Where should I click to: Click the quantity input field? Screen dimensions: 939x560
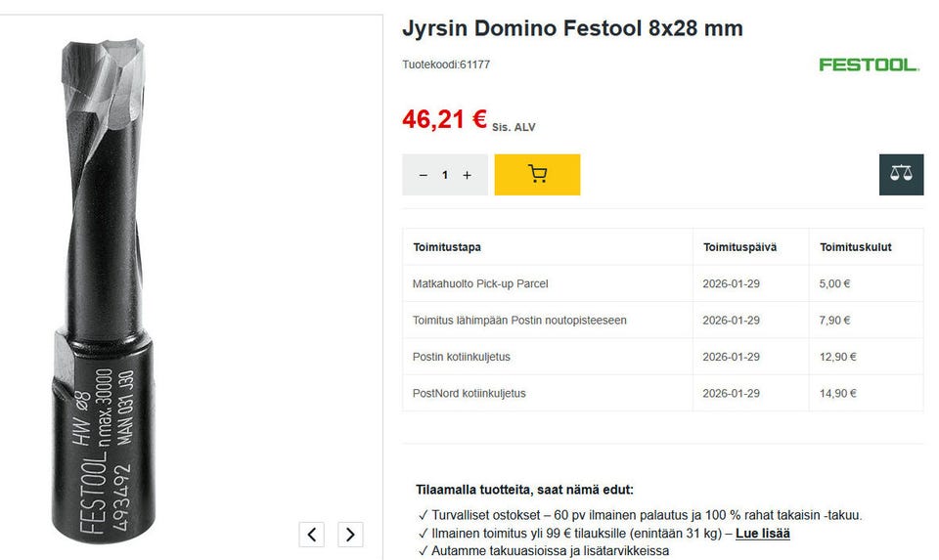pos(445,175)
